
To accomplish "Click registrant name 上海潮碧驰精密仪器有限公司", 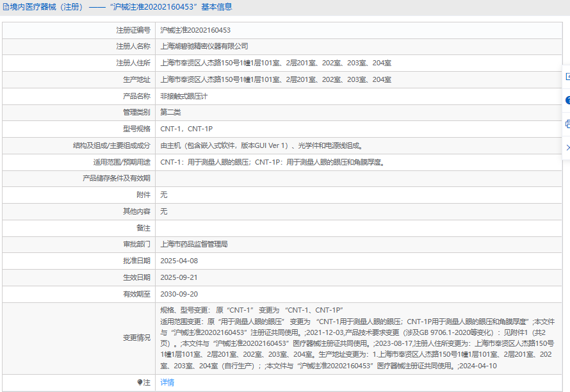I will pyautogui.click(x=204, y=47).
